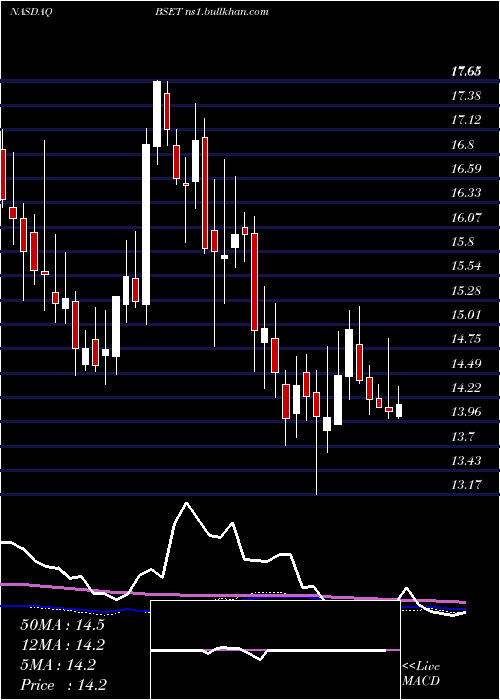Click the Price : 14.2 readout
Image resolution: width=500 pixels, height=700 pixels.
[63, 685]
